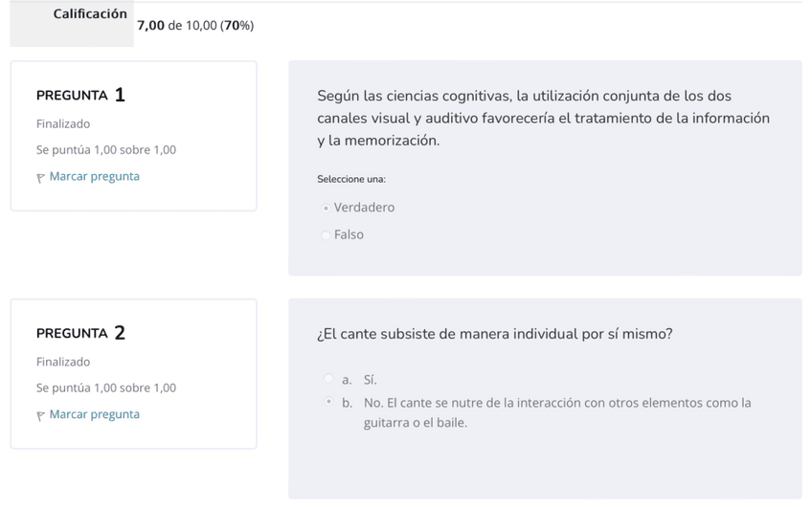
Task: Click the Seleccione una prompt
Action: [x=351, y=180]
